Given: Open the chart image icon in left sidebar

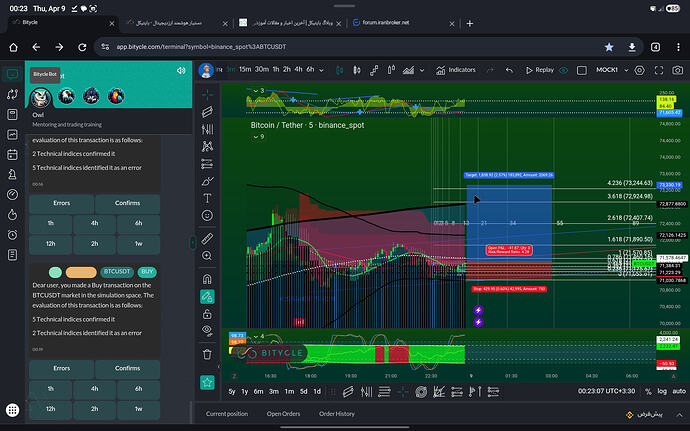Looking at the screenshot, I should 12,134.
